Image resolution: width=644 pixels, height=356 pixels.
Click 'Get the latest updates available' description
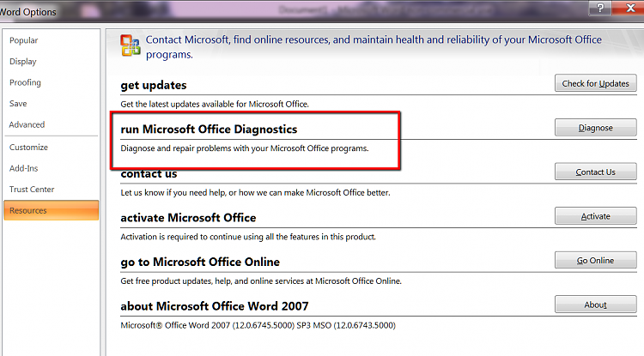[x=215, y=104]
